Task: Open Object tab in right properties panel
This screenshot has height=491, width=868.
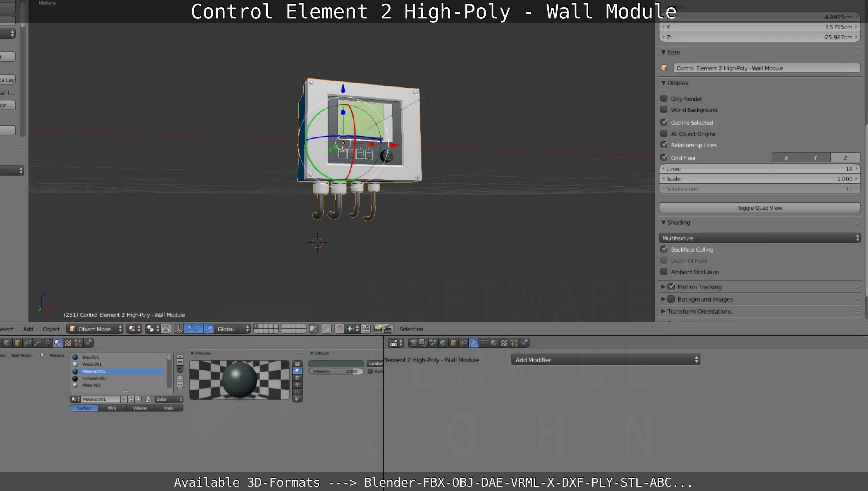Action: click(453, 343)
